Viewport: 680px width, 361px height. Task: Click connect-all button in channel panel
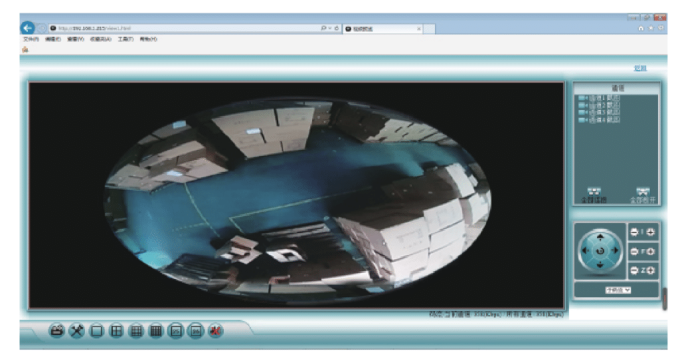[594, 195]
